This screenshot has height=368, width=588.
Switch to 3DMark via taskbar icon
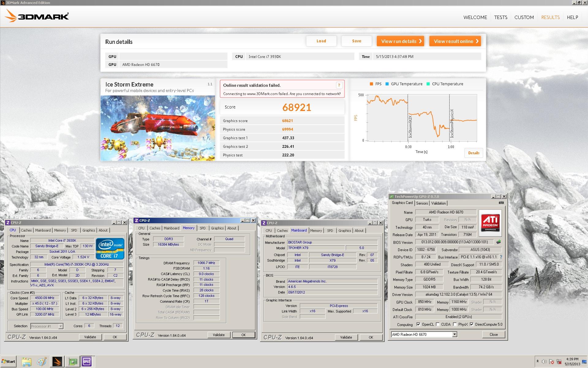coord(57,362)
